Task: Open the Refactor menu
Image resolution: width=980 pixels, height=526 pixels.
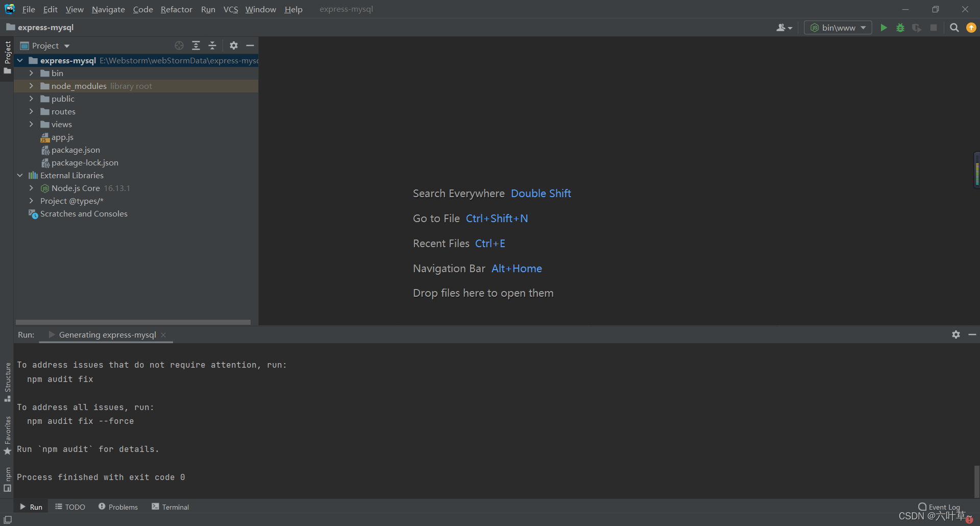Action: pos(176,9)
